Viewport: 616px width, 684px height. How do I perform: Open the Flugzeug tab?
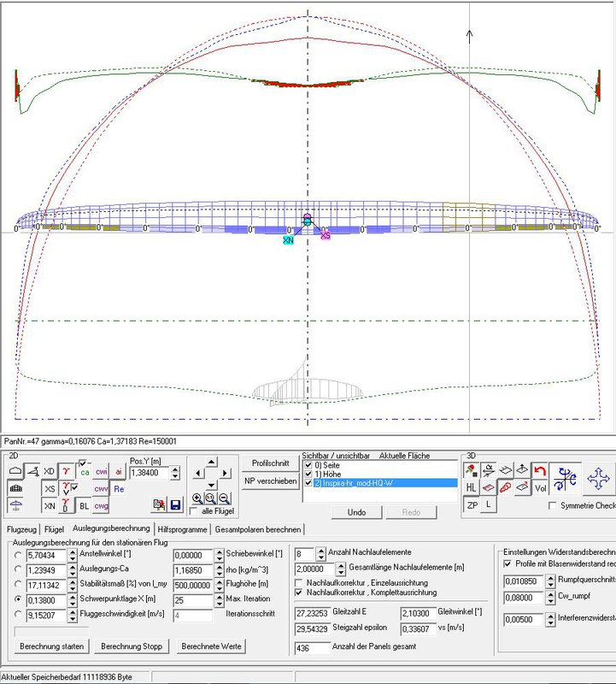click(x=22, y=529)
